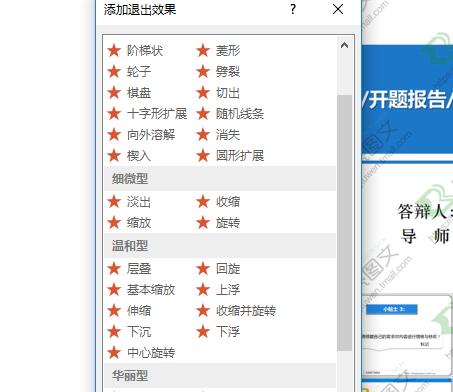This screenshot has width=453, height=392.
Task: Select the 阶梯状 exit effect
Action: click(135, 51)
